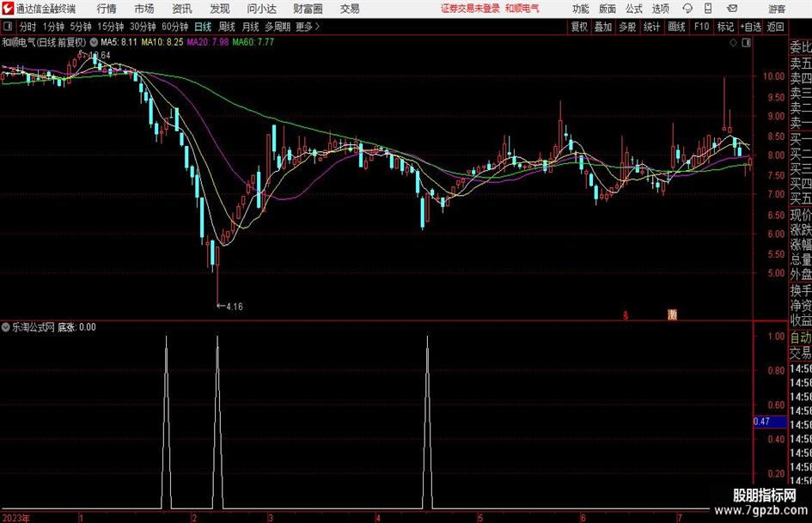Click the 多股 multi-stock button

[627, 27]
